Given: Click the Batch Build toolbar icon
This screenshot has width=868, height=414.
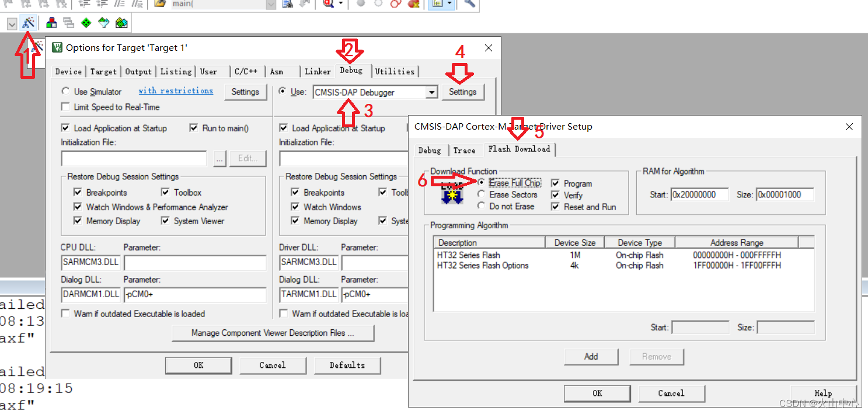Looking at the screenshot, I should click(x=68, y=23).
